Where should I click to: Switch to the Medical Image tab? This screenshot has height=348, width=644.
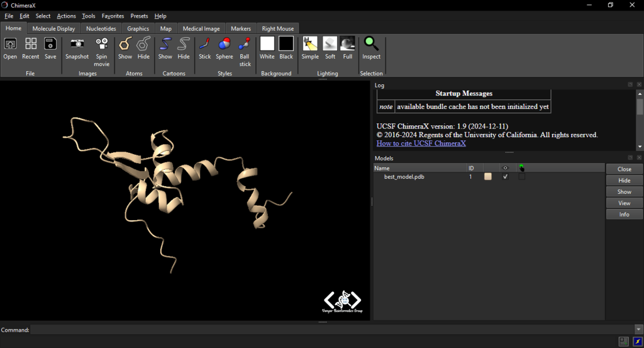point(201,28)
